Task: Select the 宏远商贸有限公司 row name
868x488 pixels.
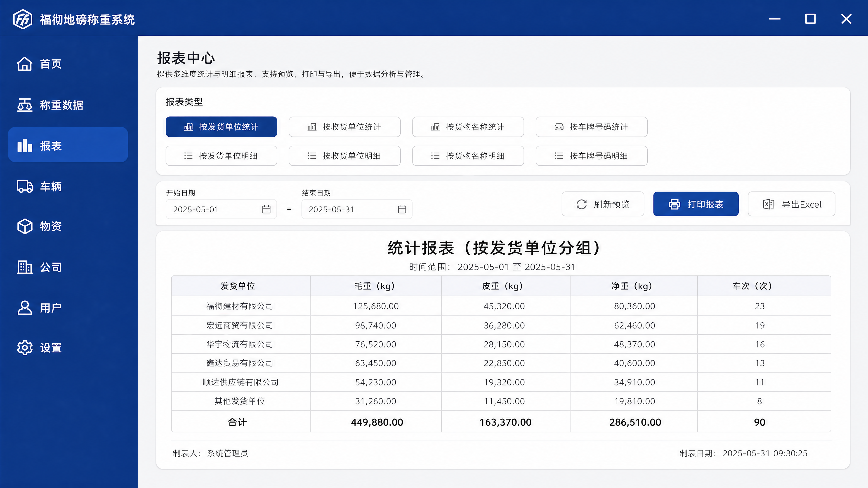Action: [x=240, y=325]
